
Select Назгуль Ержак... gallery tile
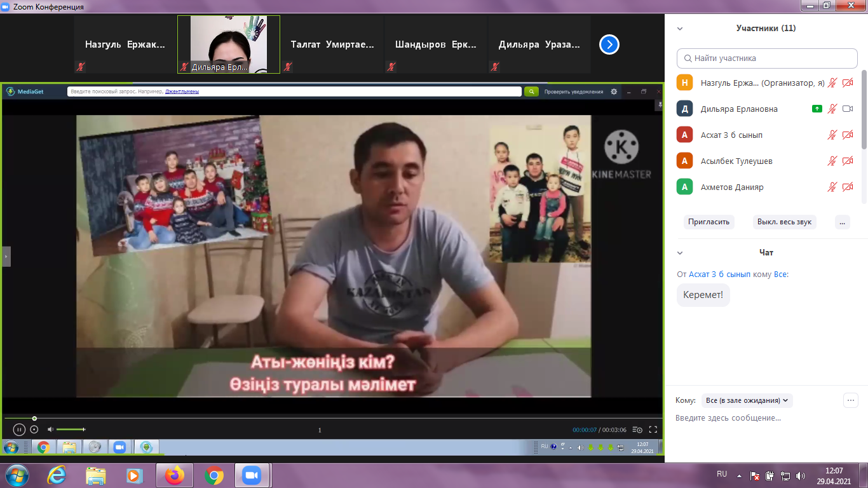[x=125, y=44]
